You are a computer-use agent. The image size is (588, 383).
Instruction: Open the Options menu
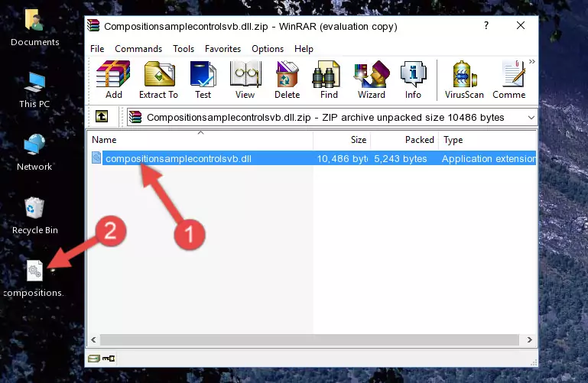click(x=268, y=49)
